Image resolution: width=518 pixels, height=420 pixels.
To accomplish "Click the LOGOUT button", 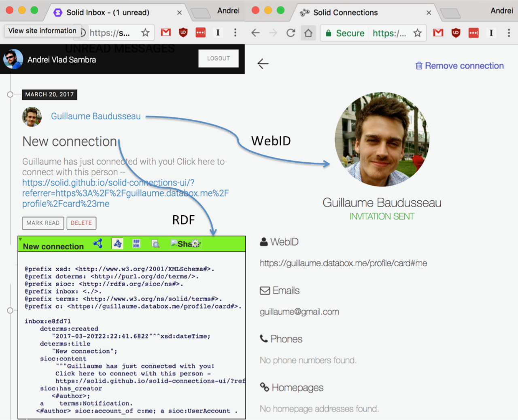I will (218, 59).
